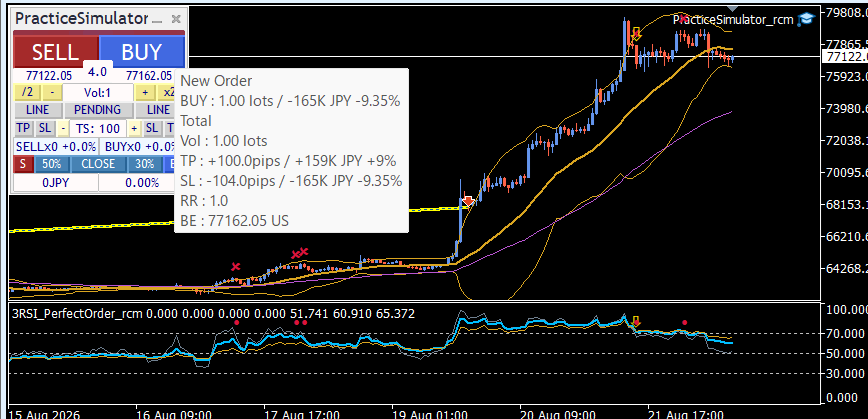The height and width of the screenshot is (419, 868).
Task: Click the left LINE button
Action: (38, 110)
